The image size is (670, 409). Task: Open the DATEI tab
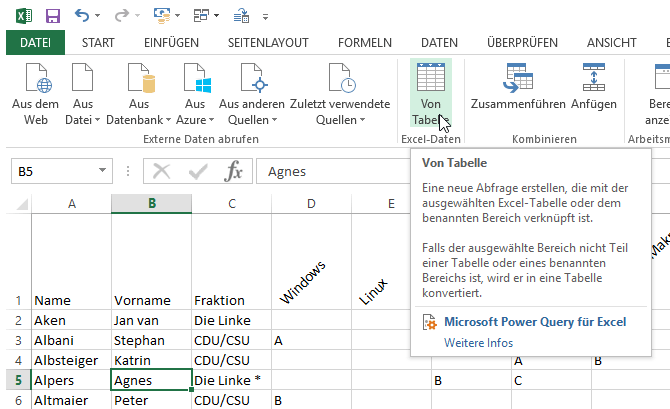pyautogui.click(x=35, y=42)
